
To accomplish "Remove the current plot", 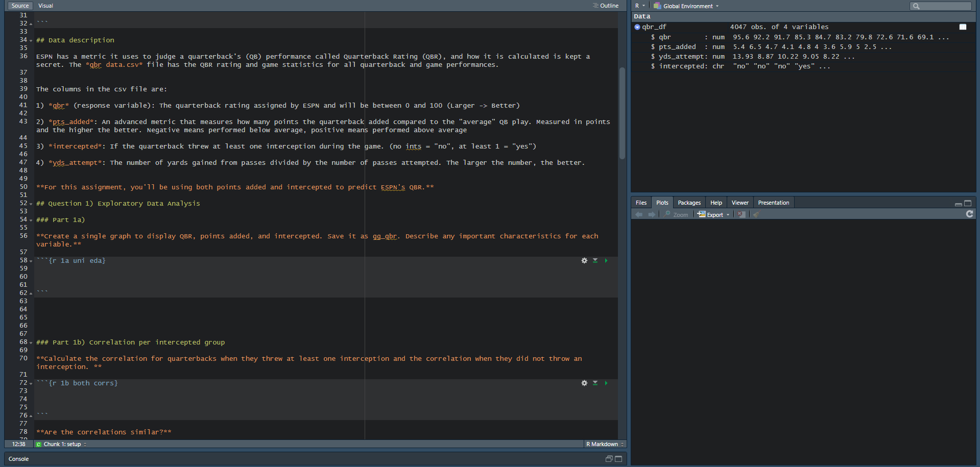I will pyautogui.click(x=742, y=214).
